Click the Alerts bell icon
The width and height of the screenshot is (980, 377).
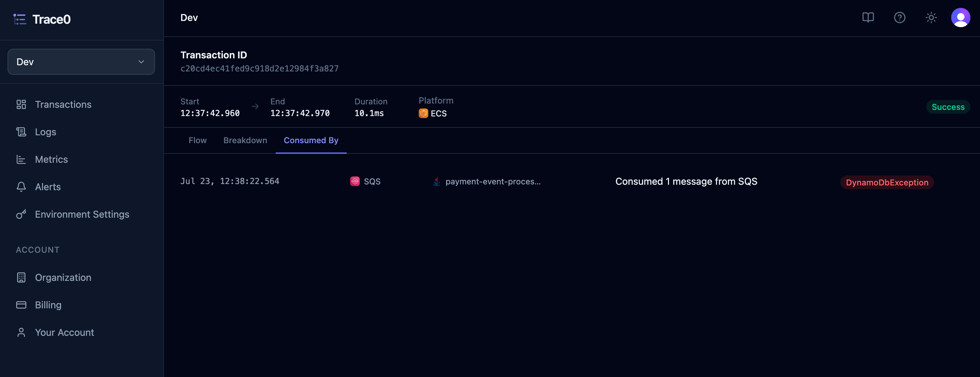pos(21,186)
